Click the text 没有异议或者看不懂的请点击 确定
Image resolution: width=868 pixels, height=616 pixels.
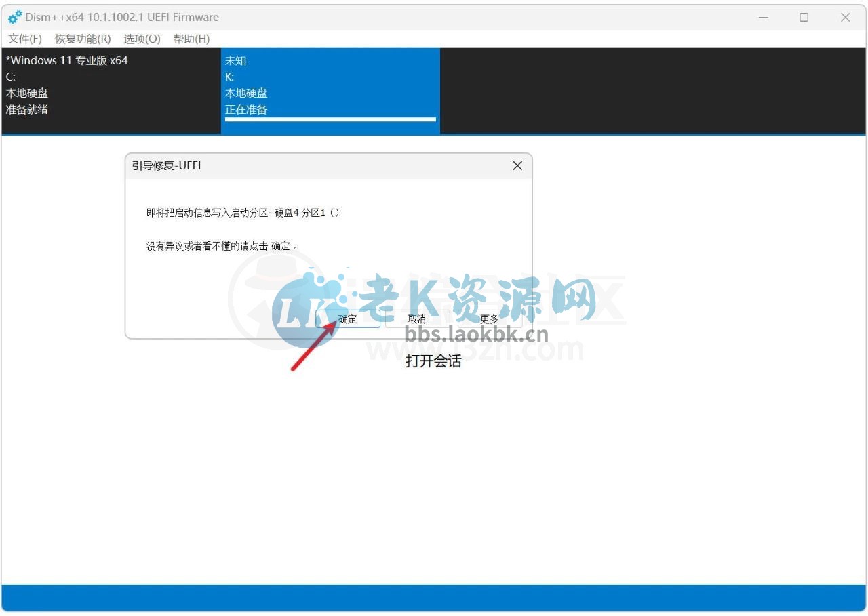(x=222, y=246)
